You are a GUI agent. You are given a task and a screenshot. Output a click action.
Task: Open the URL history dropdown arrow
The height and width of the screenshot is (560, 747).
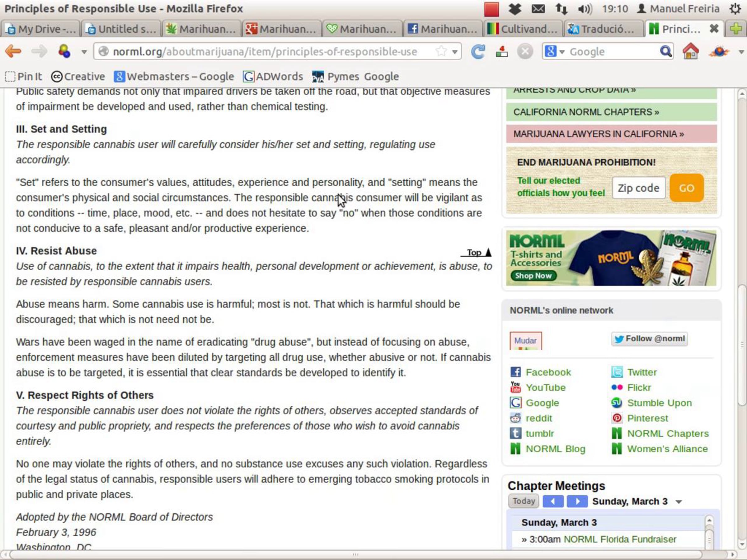pyautogui.click(x=455, y=52)
